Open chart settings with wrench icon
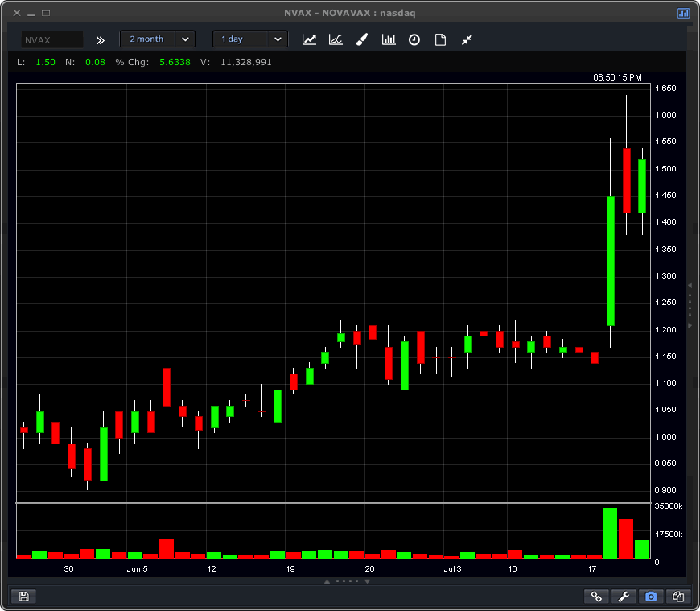The image size is (700, 611). pyautogui.click(x=624, y=597)
